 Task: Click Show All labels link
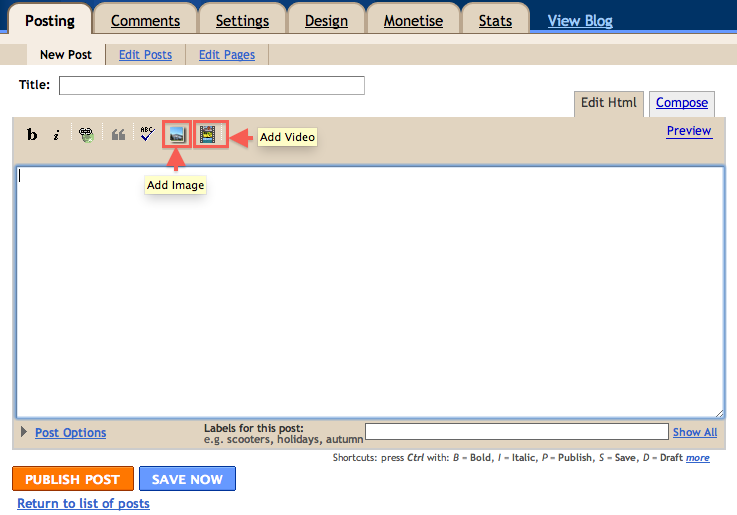pos(695,432)
